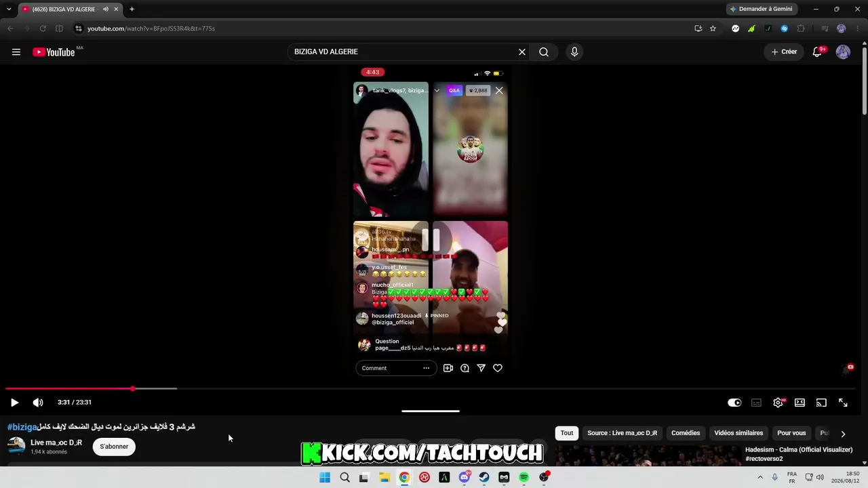Install the app from the address bar icon
Image resolution: width=868 pixels, height=488 pixels.
698,28
